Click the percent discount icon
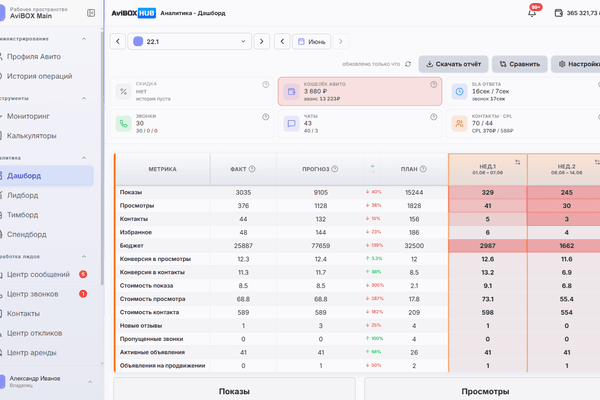This screenshot has width=600, height=400. [x=124, y=91]
